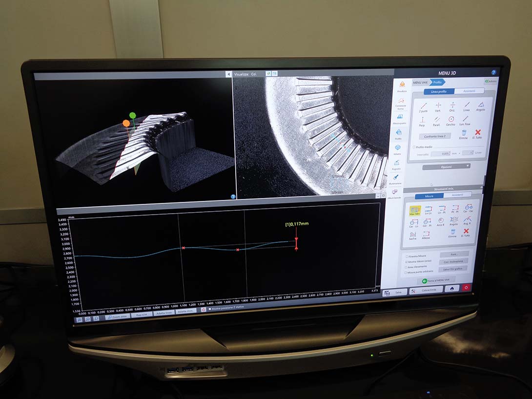Open Visualizza in the left sidebar
532x399 pixels.
[x=402, y=86]
